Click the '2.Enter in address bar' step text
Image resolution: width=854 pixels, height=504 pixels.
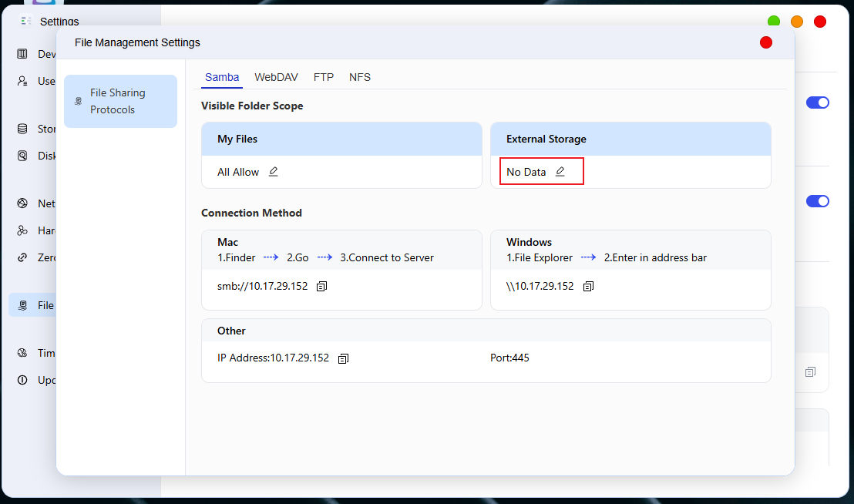coord(655,258)
